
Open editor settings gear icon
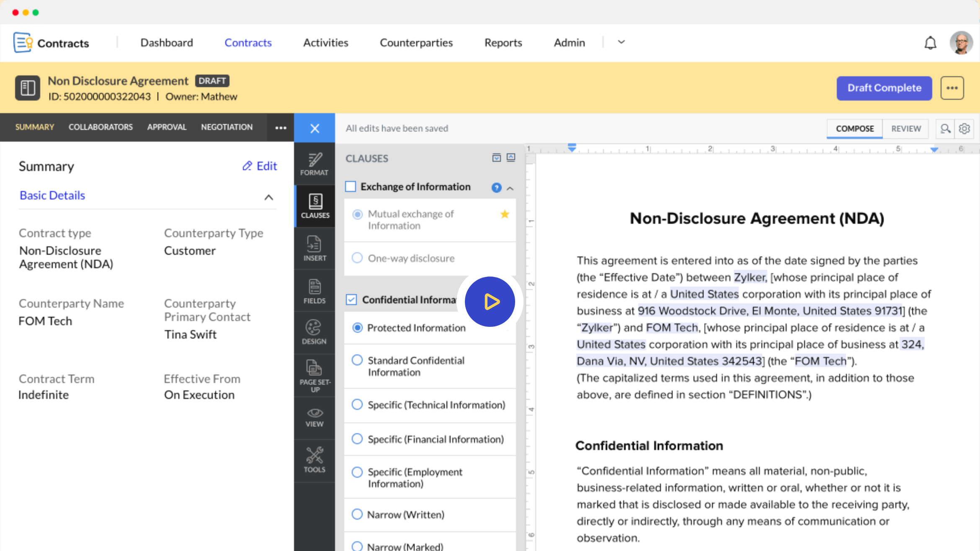(x=965, y=129)
